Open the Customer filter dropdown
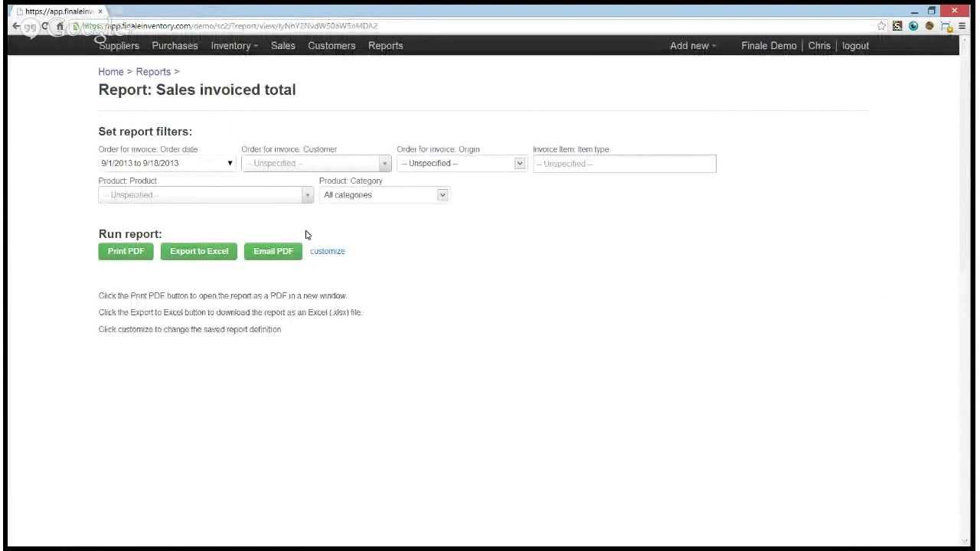 (x=316, y=164)
